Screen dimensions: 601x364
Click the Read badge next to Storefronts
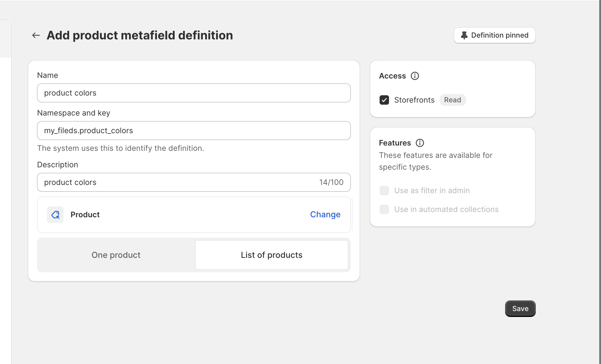pyautogui.click(x=452, y=100)
